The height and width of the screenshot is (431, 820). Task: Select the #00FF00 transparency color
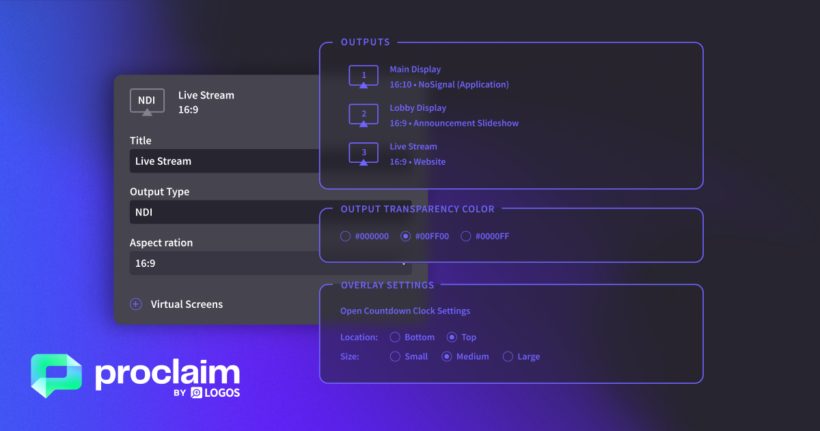[405, 237]
